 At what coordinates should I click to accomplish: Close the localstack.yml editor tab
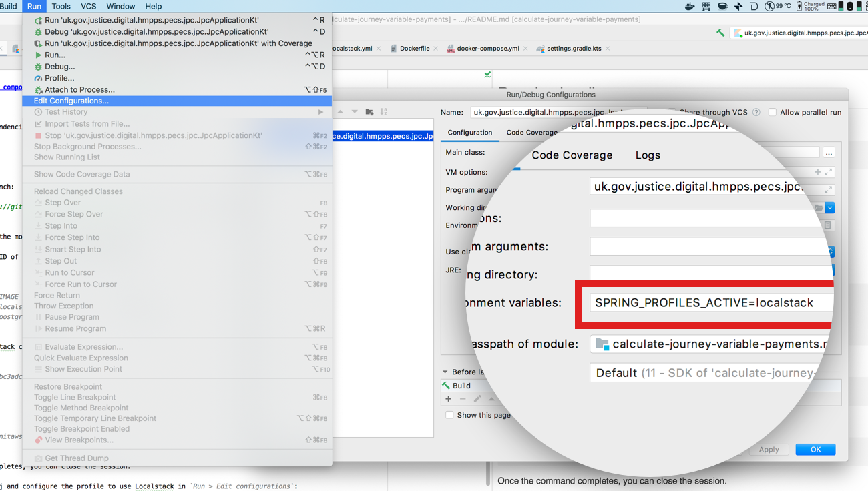[379, 49]
